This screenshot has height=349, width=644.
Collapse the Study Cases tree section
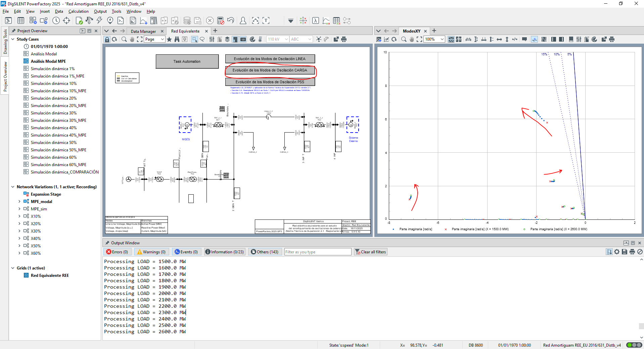click(x=13, y=39)
